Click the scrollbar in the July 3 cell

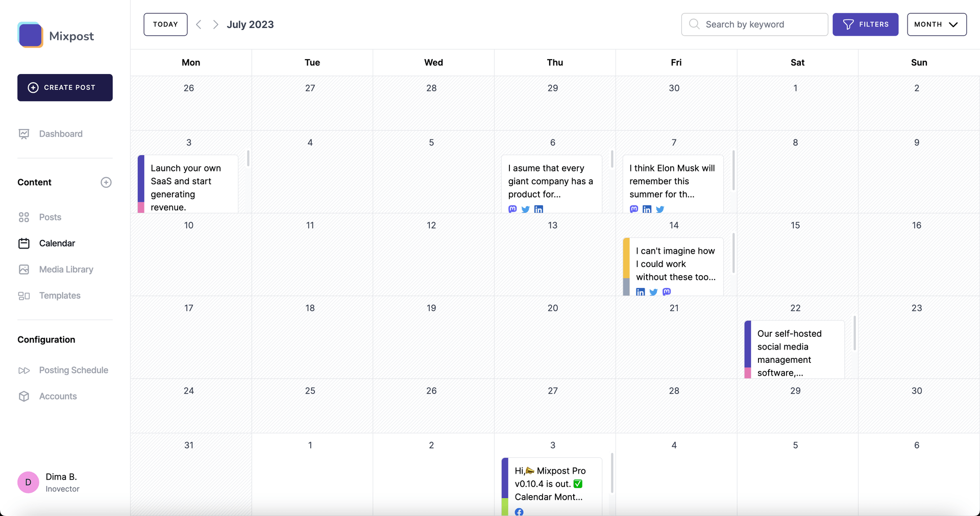click(248, 158)
